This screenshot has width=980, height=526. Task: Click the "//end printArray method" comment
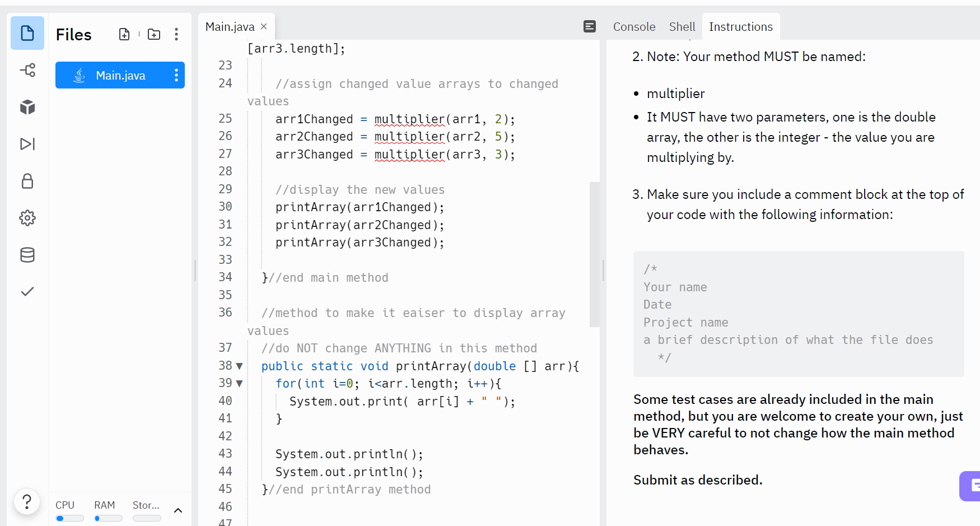point(349,490)
